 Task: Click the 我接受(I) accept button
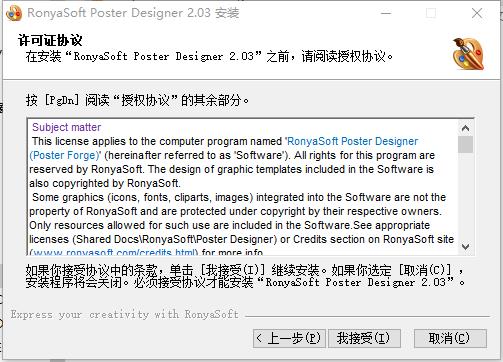pos(364,338)
